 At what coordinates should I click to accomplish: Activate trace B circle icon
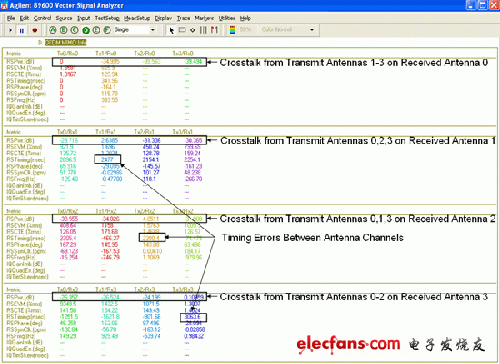pyautogui.click(x=64, y=30)
